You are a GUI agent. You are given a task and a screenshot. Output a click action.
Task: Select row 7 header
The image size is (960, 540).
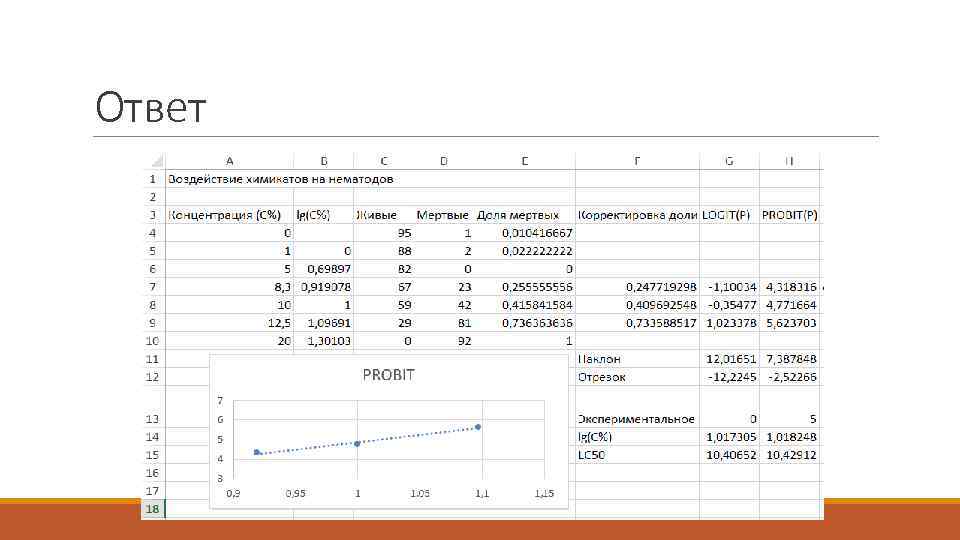coord(153,287)
